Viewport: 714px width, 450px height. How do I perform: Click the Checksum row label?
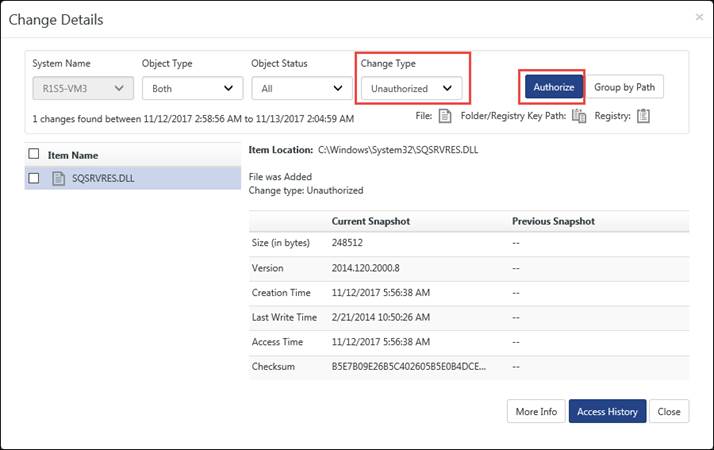click(273, 367)
